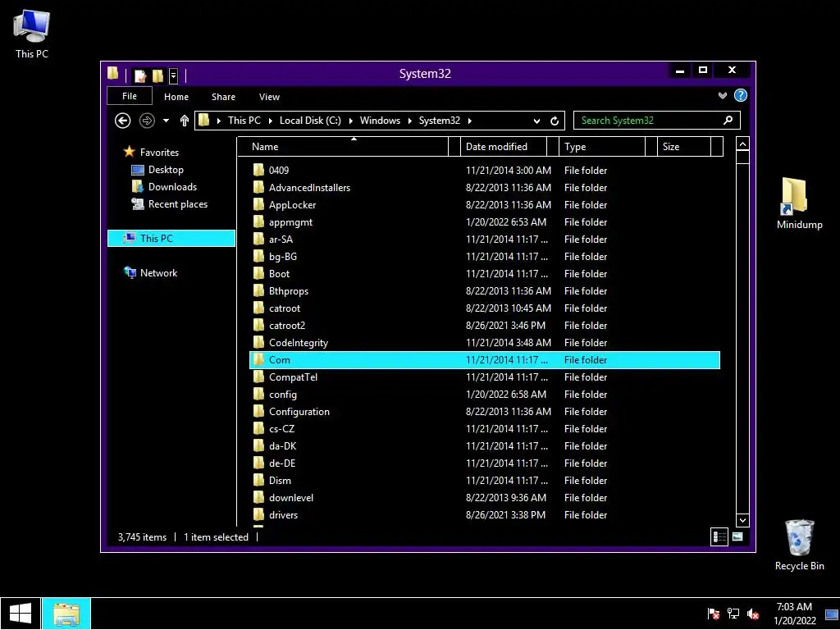This screenshot has width=840, height=630.
Task: Go up one level with Up arrow
Action: pyautogui.click(x=185, y=121)
